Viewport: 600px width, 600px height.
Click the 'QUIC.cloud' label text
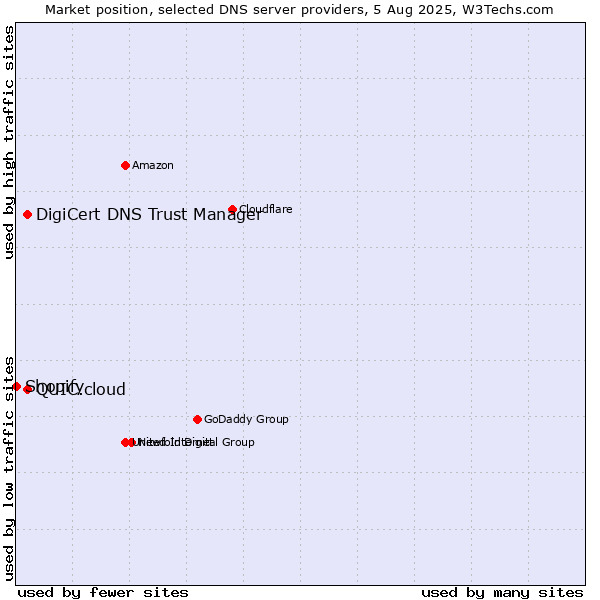pos(81,390)
